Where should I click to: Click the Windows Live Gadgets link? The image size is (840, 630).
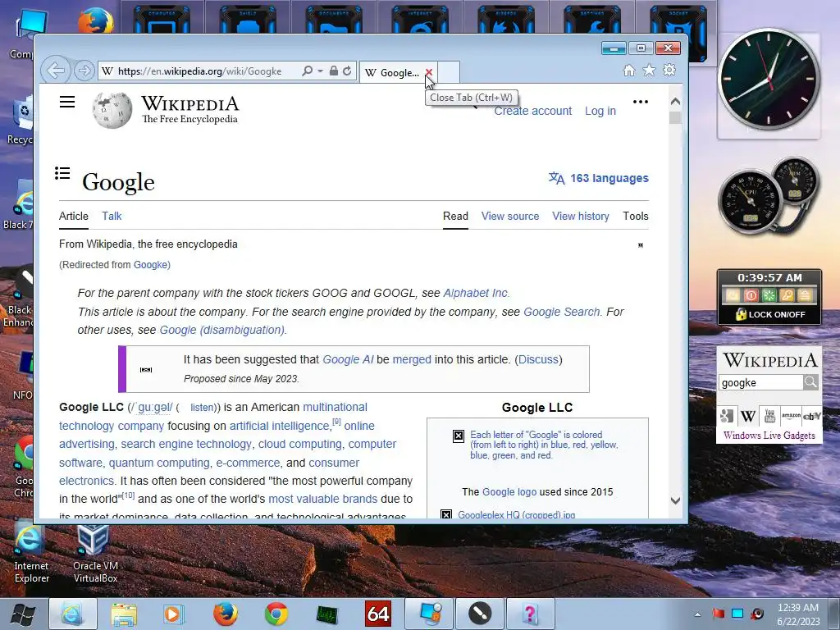coord(769,435)
